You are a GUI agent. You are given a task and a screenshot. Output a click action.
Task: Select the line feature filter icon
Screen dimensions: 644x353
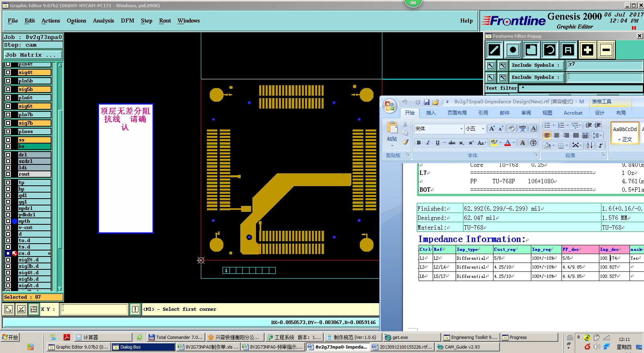pos(494,50)
